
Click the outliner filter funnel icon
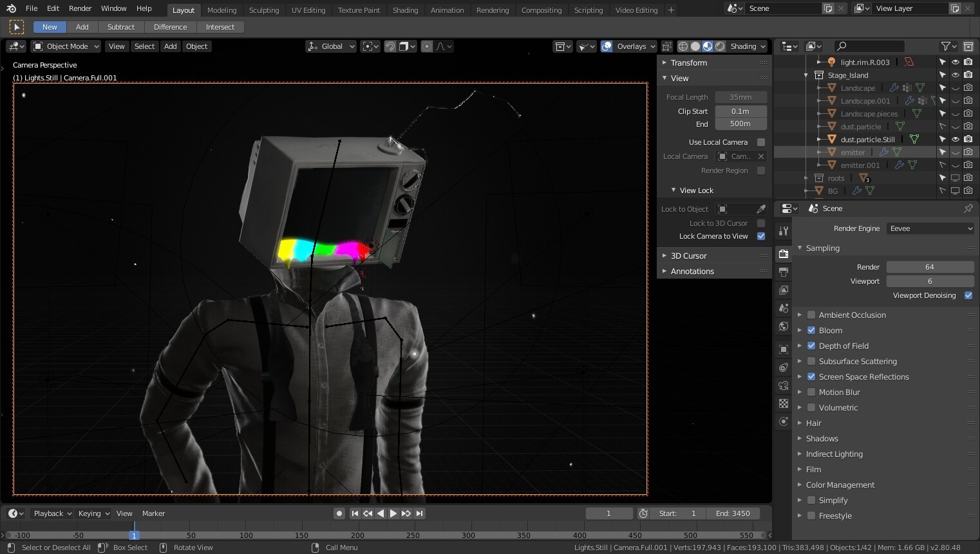click(x=945, y=46)
